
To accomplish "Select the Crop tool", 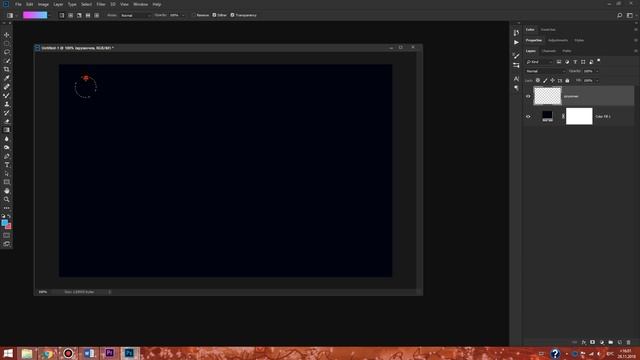I will pyautogui.click(x=7, y=69).
